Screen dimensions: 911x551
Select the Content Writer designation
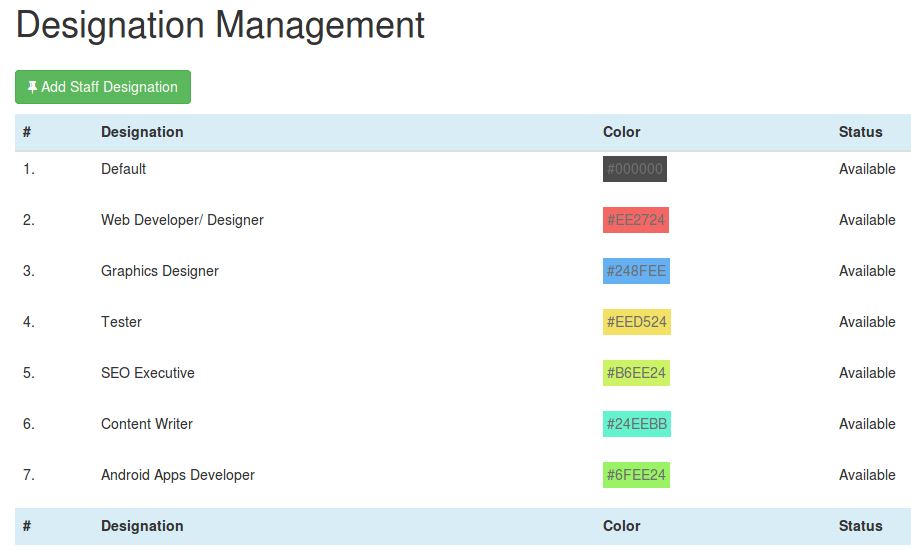tap(147, 424)
